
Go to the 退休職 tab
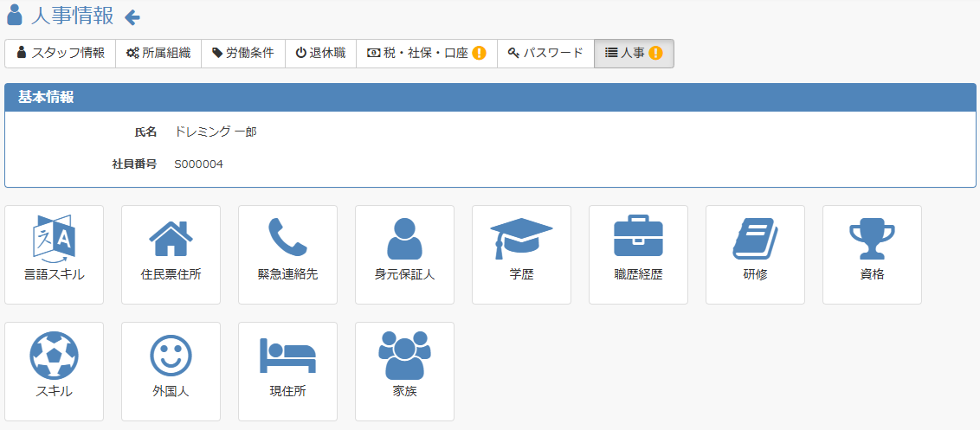click(320, 54)
